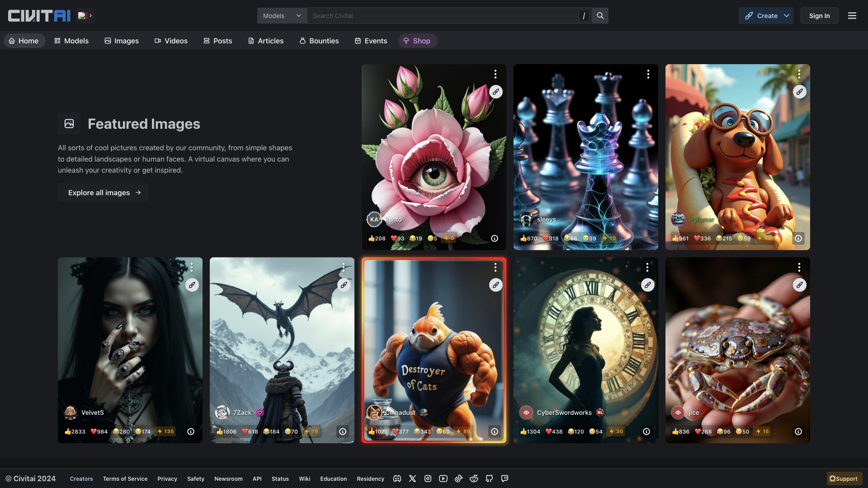Select the Models tab
868x488 pixels.
tap(71, 41)
